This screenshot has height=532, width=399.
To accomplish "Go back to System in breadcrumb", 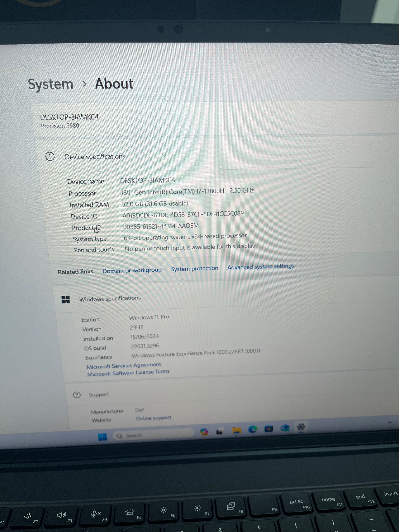I will point(51,84).
